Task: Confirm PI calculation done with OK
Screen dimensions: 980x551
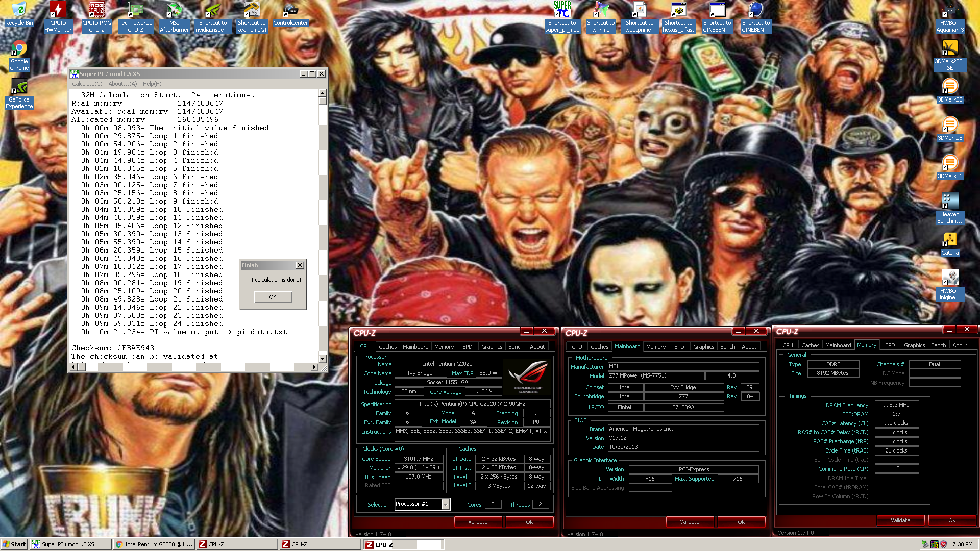Action: click(273, 297)
